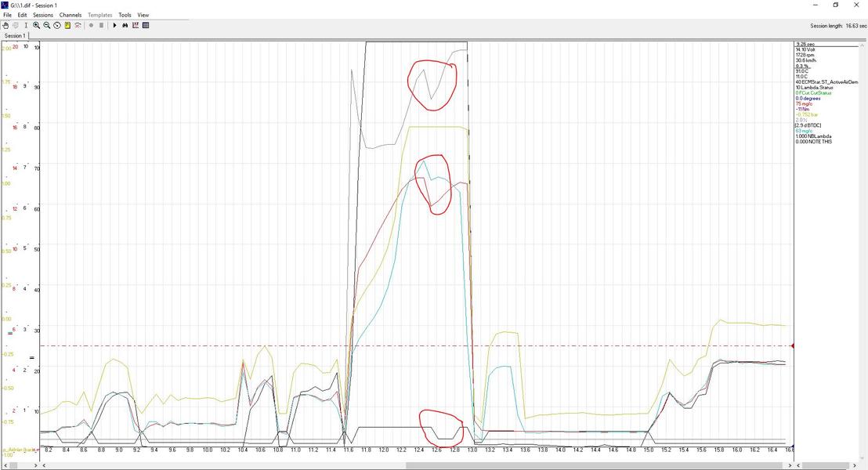Click the graph chart view icon
The image size is (868, 470).
(136, 26)
